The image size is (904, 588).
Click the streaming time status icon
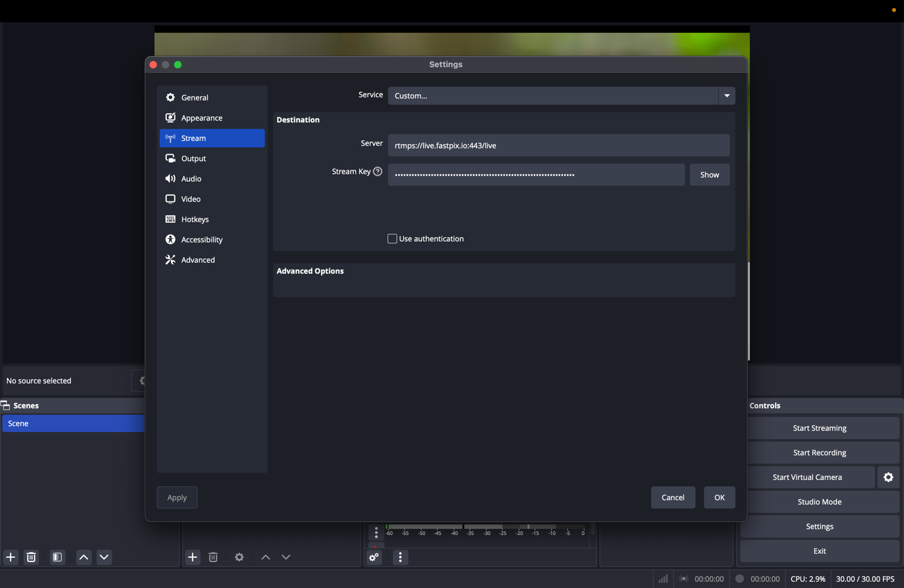point(684,579)
